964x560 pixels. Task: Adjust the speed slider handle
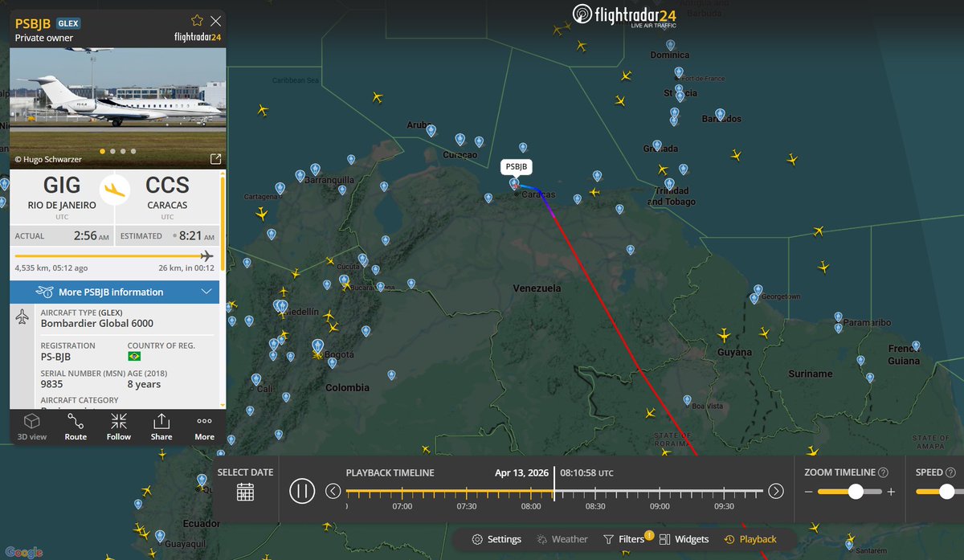pos(947,492)
